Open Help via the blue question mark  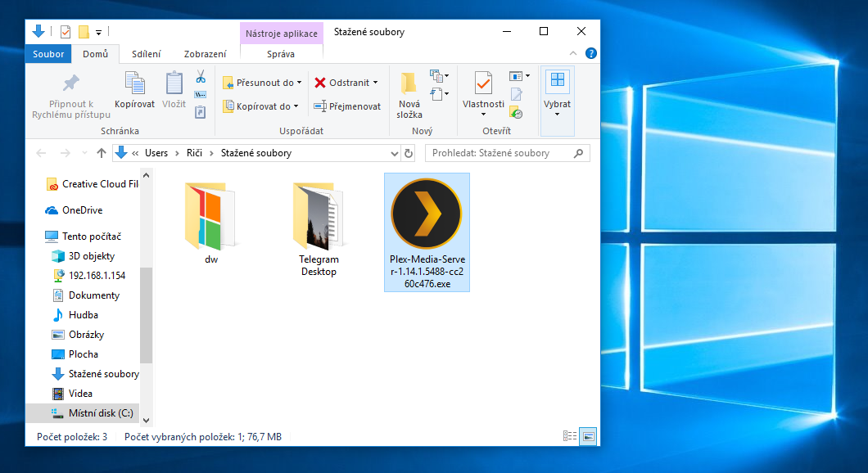click(591, 54)
